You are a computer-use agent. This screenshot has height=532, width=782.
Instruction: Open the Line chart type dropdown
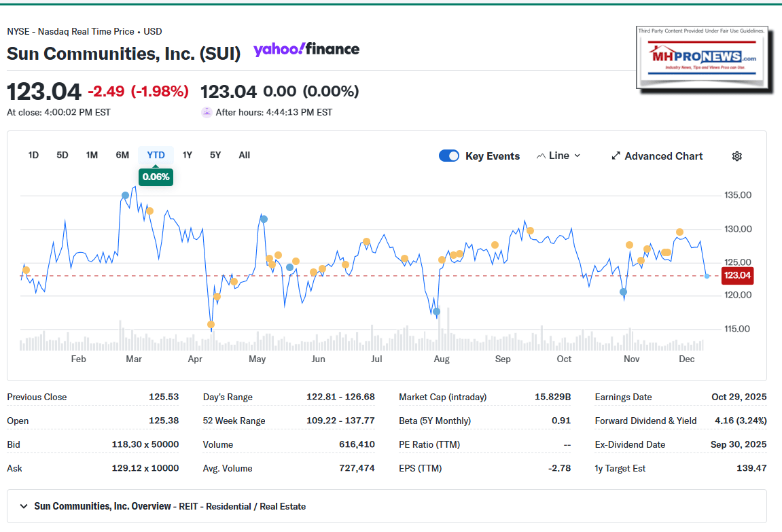(558, 156)
